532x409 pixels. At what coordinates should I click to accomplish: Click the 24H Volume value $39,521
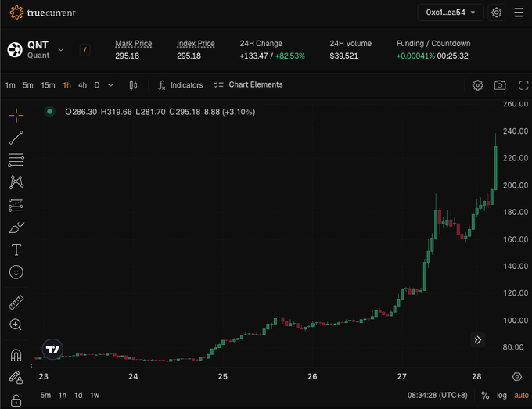343,56
